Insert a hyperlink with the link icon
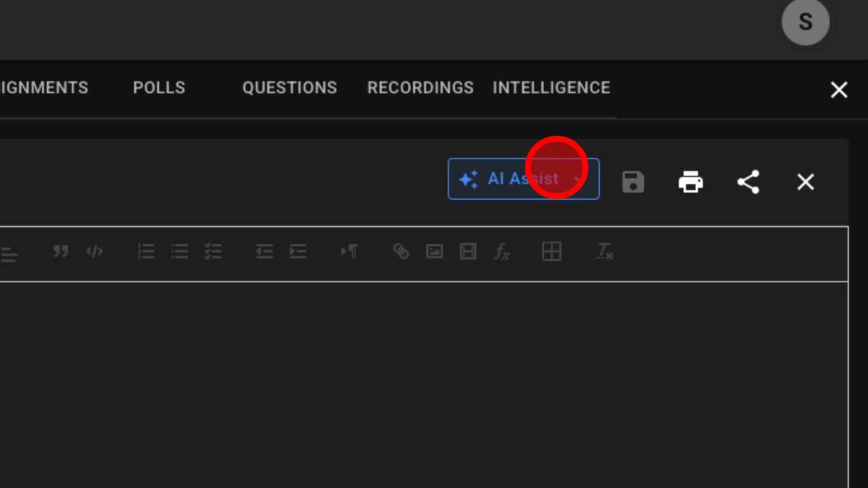The image size is (868, 488). coord(400,252)
